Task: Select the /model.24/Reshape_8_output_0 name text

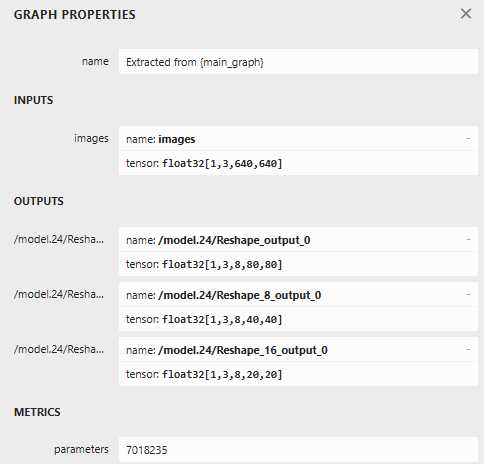Action: tap(240, 295)
